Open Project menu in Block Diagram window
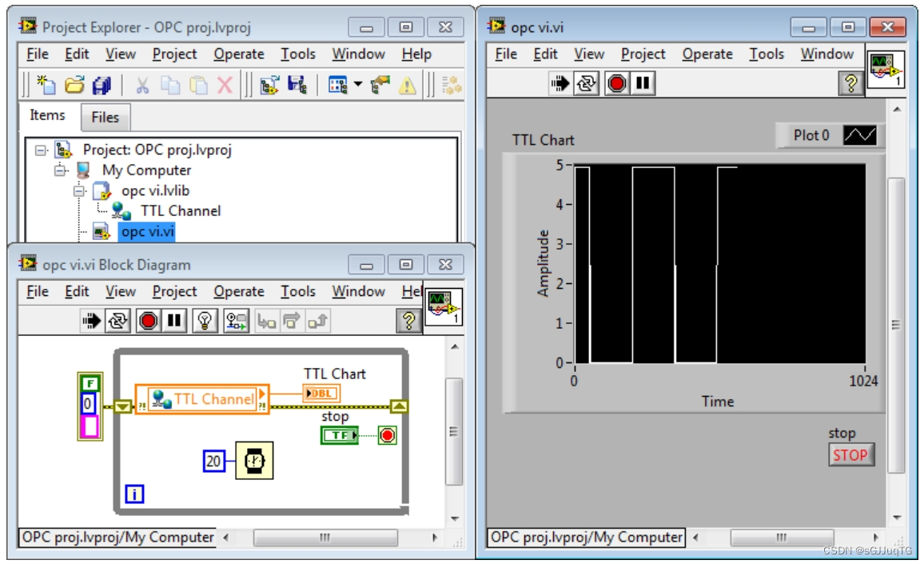 (174, 291)
